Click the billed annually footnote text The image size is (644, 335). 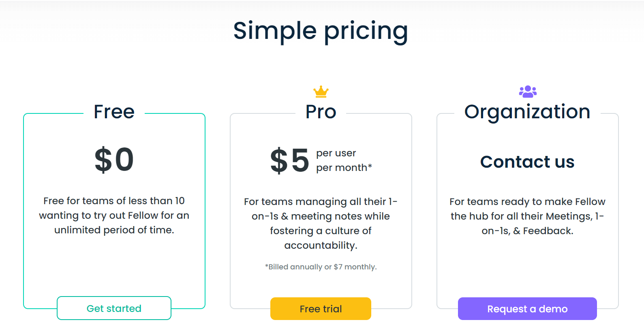click(x=321, y=267)
